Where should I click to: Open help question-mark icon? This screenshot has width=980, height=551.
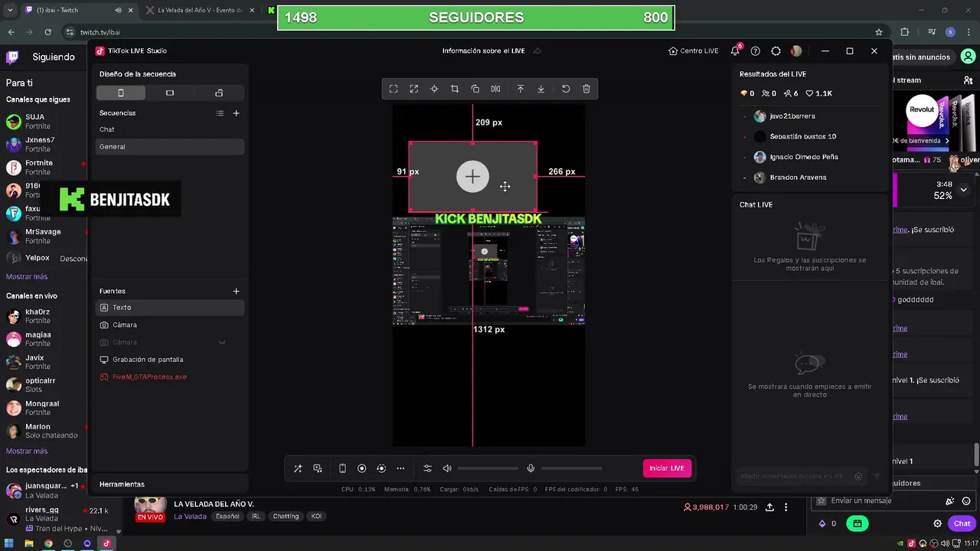pos(756,51)
